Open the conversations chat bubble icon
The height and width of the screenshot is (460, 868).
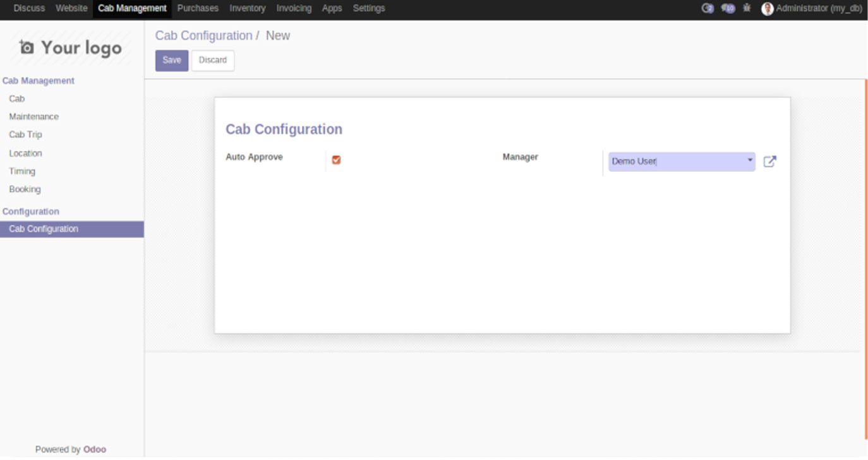click(x=728, y=8)
